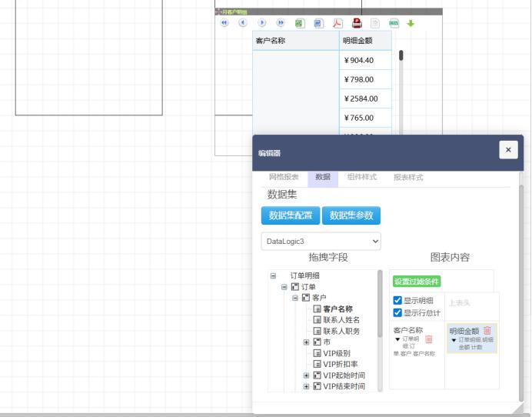Click the 客户名称 table column header

coord(295,41)
